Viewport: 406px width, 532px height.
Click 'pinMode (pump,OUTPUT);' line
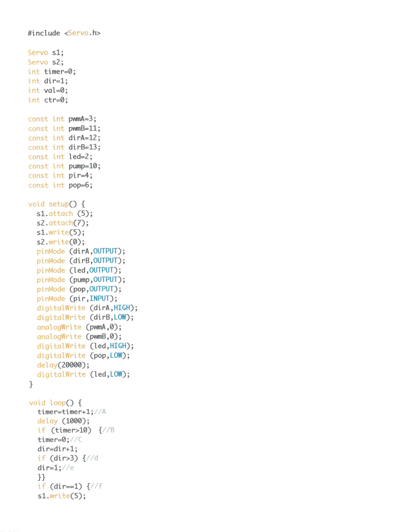click(x=81, y=280)
